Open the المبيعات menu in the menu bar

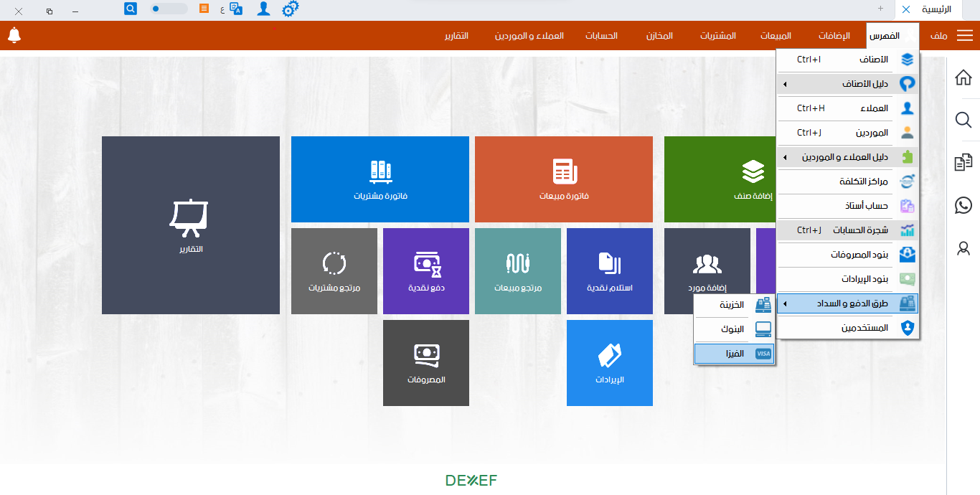coord(776,36)
